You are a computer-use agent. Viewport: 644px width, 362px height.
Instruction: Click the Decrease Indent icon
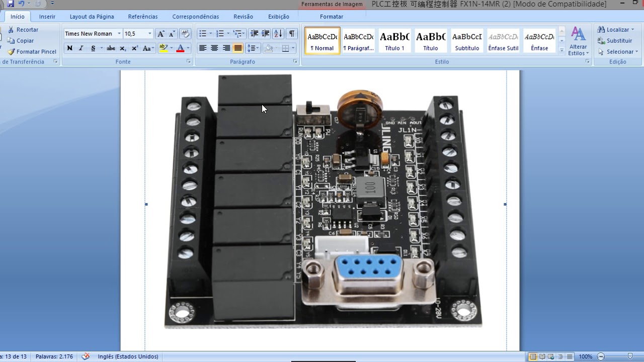tap(254, 34)
